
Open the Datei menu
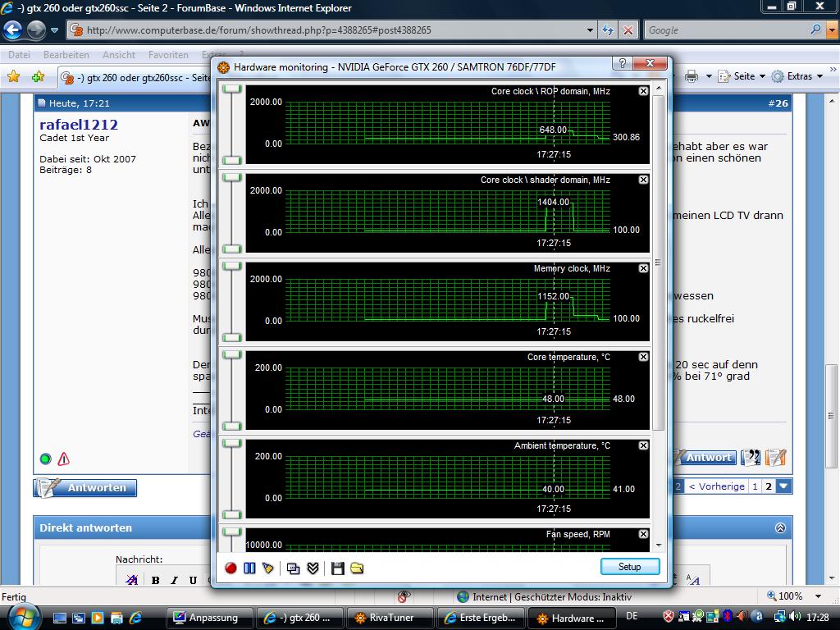pos(20,55)
